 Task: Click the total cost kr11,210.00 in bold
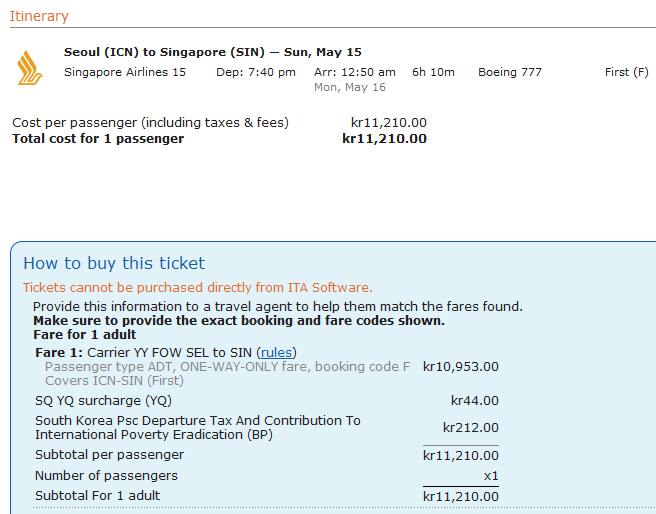384,139
